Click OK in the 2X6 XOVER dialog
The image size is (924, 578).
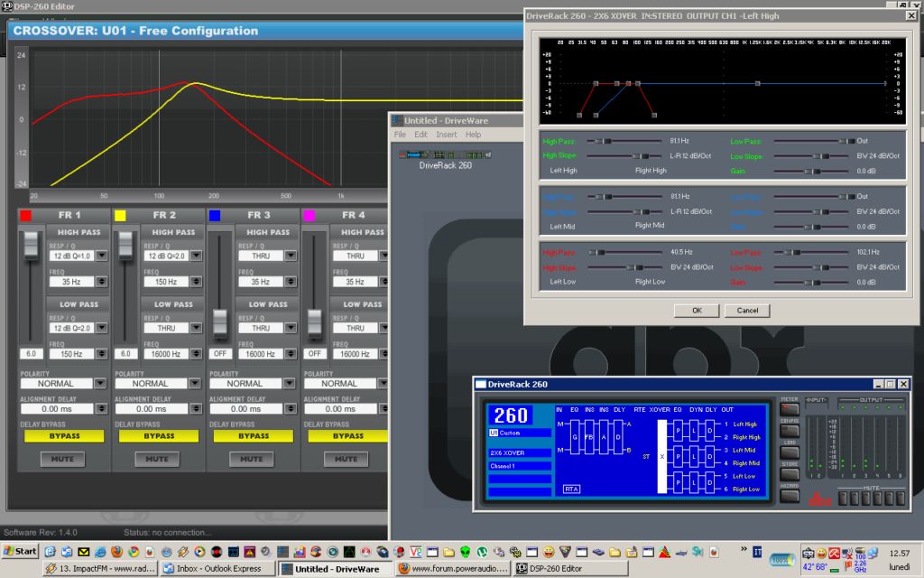(x=697, y=311)
